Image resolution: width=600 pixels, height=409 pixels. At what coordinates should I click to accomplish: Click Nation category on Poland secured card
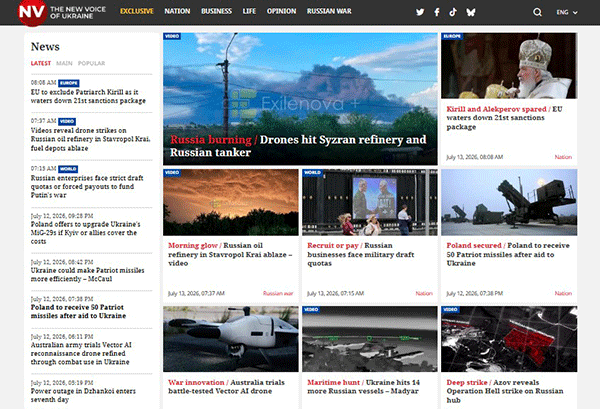point(563,293)
